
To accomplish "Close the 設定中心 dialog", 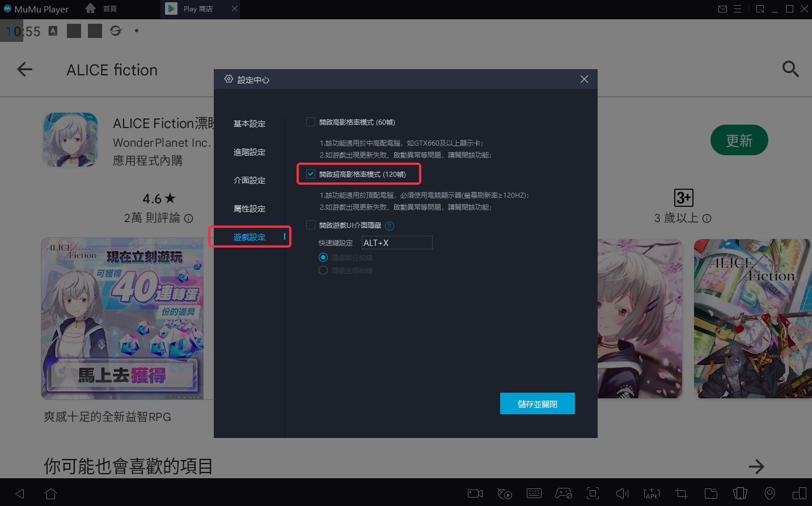I will (584, 79).
